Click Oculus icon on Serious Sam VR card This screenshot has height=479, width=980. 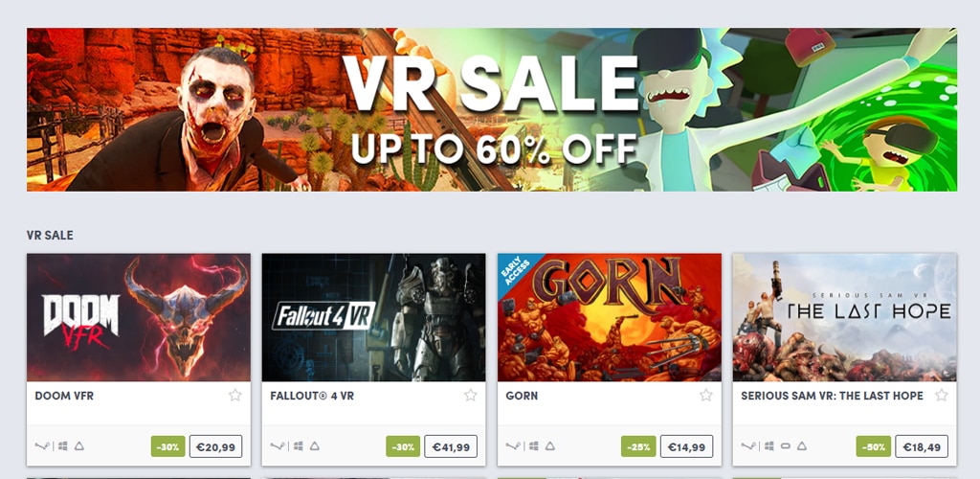point(786,445)
